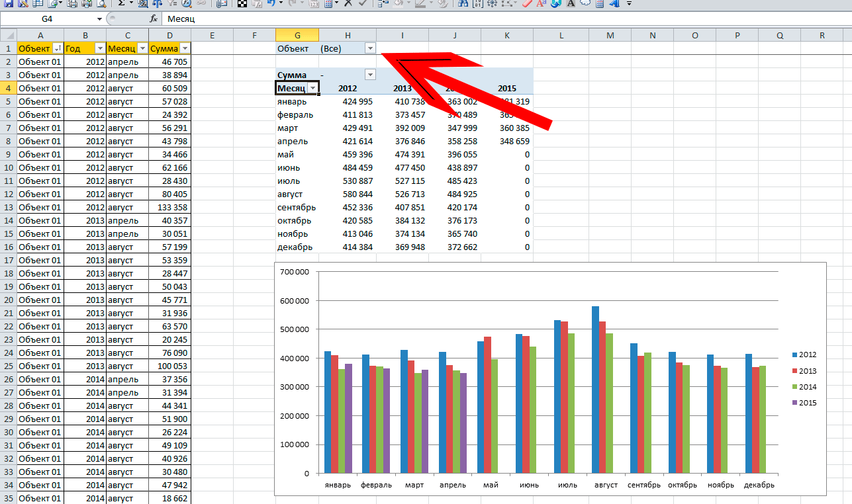Click the 2014 legend entry in the chart
The height and width of the screenshot is (504, 852).
[x=804, y=387]
